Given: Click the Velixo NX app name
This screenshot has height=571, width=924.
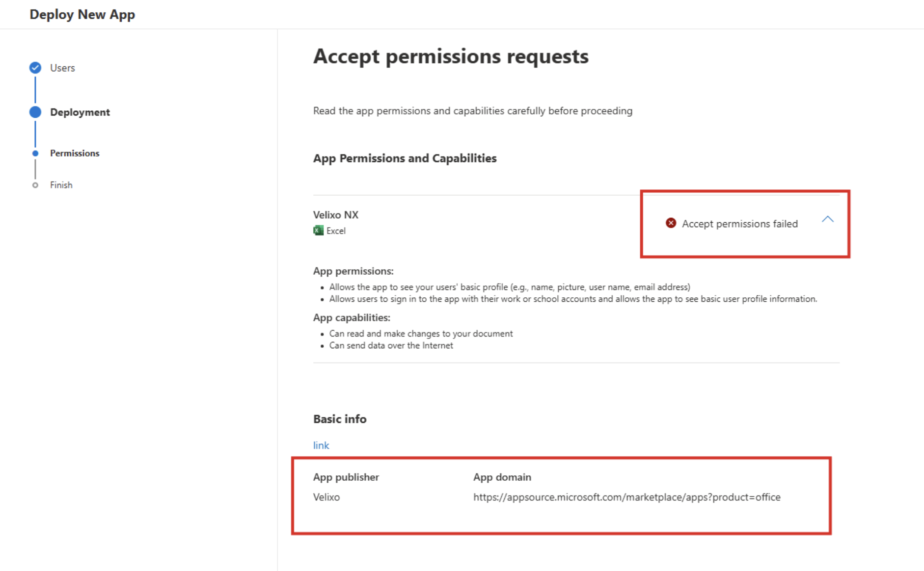Looking at the screenshot, I should (336, 215).
